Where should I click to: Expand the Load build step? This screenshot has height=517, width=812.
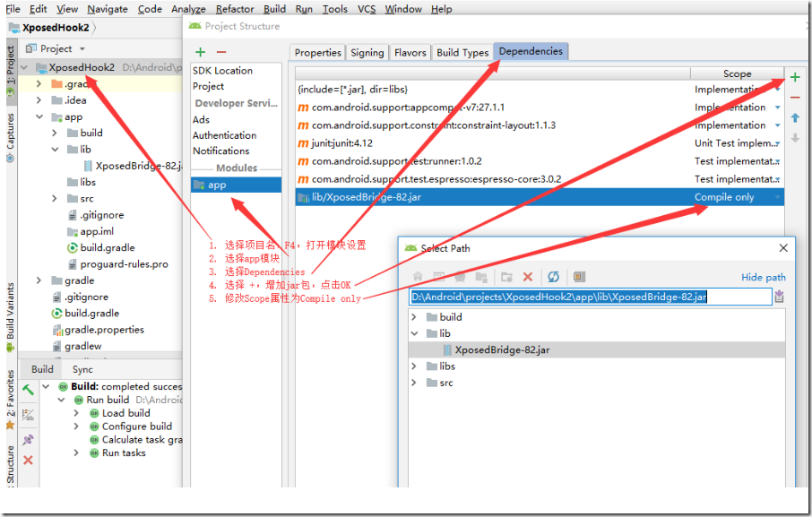point(76,413)
